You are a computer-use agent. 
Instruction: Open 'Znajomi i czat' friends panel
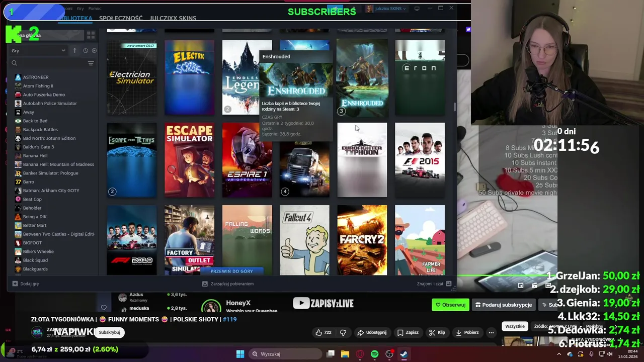click(434, 284)
